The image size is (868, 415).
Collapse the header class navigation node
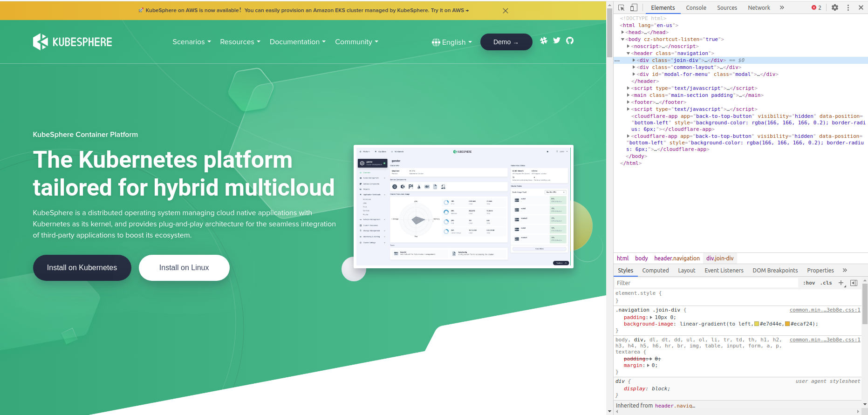[x=629, y=54]
